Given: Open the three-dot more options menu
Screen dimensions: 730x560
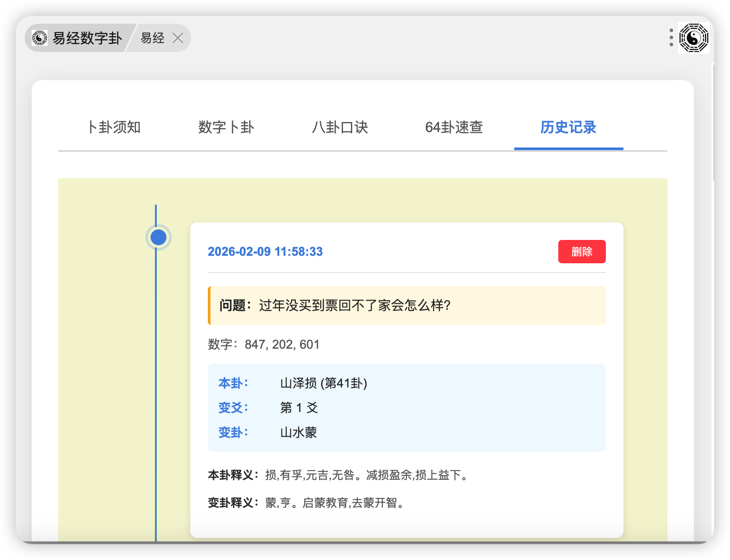Looking at the screenshot, I should pyautogui.click(x=671, y=38).
